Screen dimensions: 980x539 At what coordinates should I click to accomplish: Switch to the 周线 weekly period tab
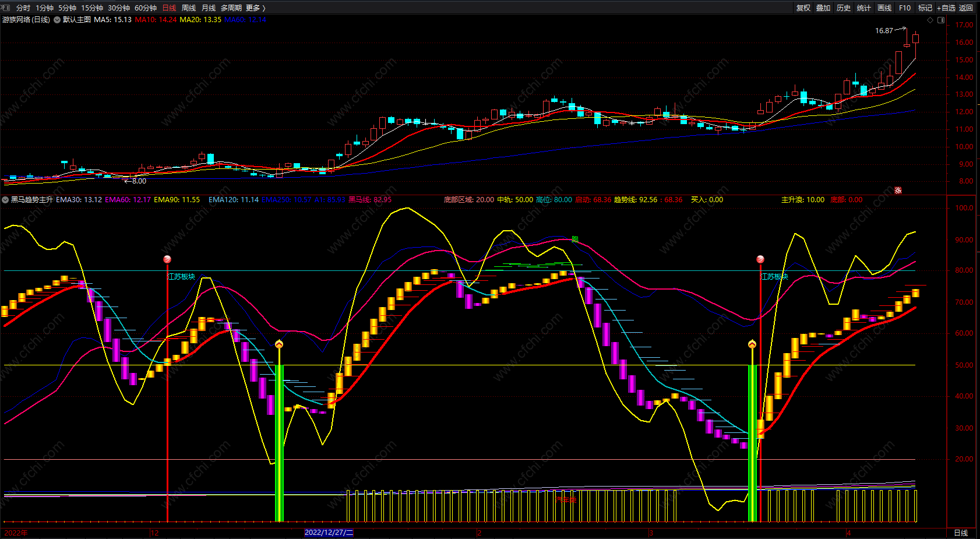pyautogui.click(x=189, y=8)
